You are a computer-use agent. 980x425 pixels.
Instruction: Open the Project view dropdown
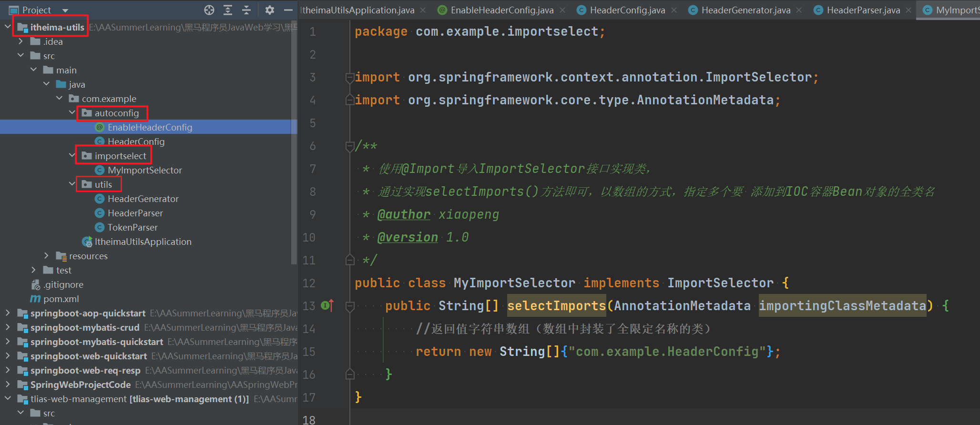point(65,10)
